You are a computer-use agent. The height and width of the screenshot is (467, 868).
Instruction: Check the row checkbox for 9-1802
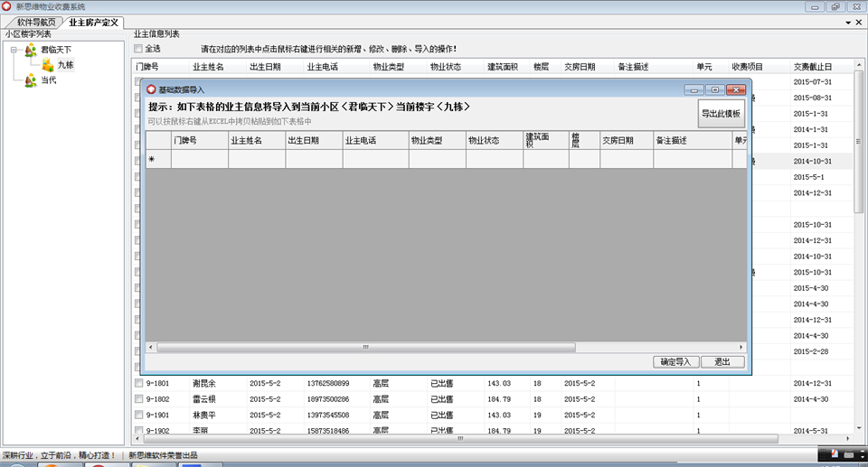139,399
